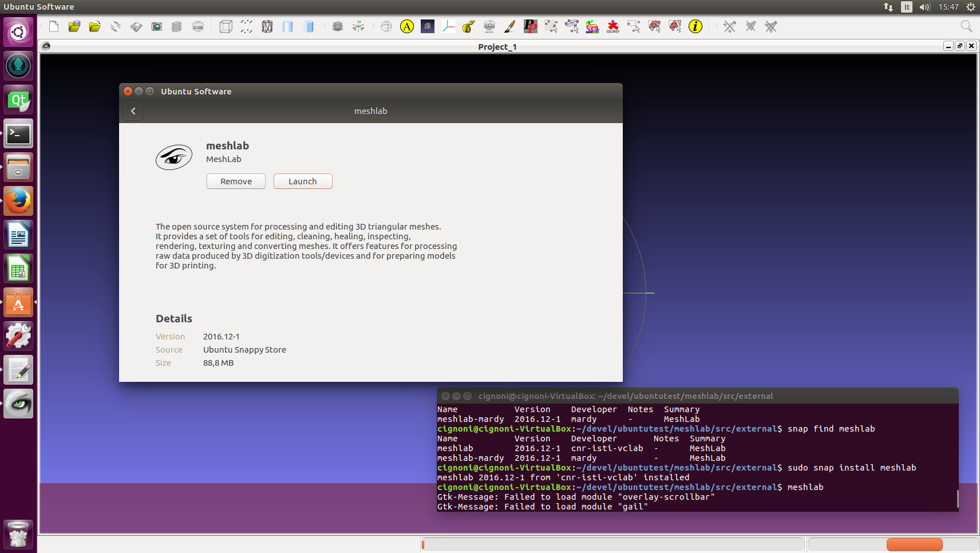Delete selected vertices
Viewport: 980px width, 553px height.
(730, 26)
